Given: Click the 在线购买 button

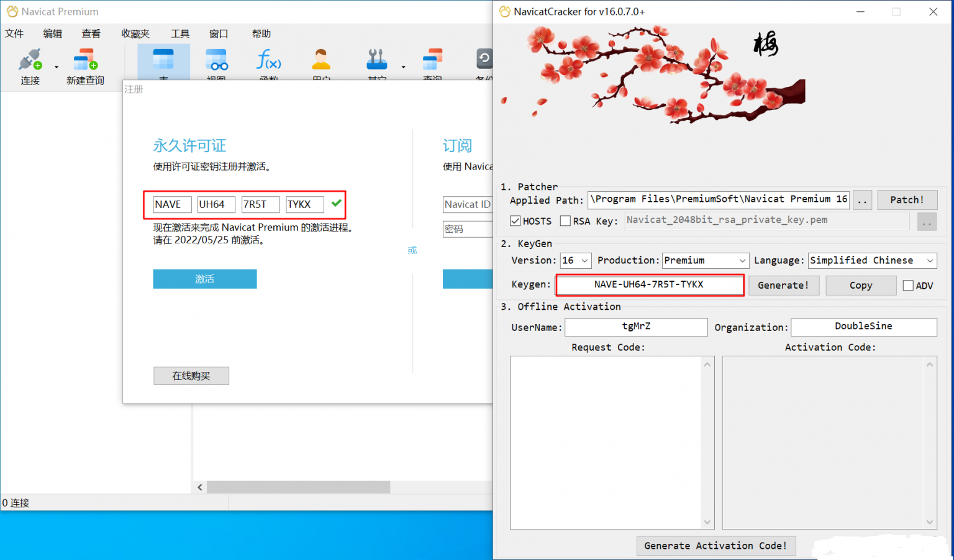Looking at the screenshot, I should (191, 376).
